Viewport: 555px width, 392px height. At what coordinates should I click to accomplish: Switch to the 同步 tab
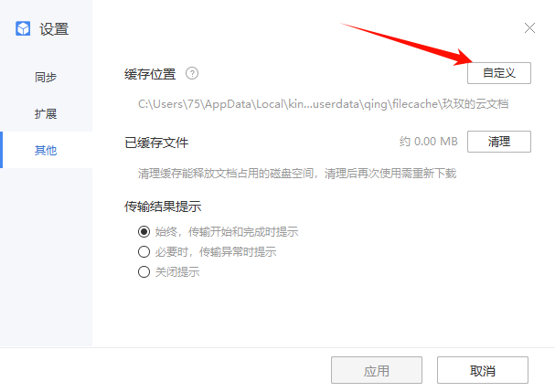[x=46, y=77]
